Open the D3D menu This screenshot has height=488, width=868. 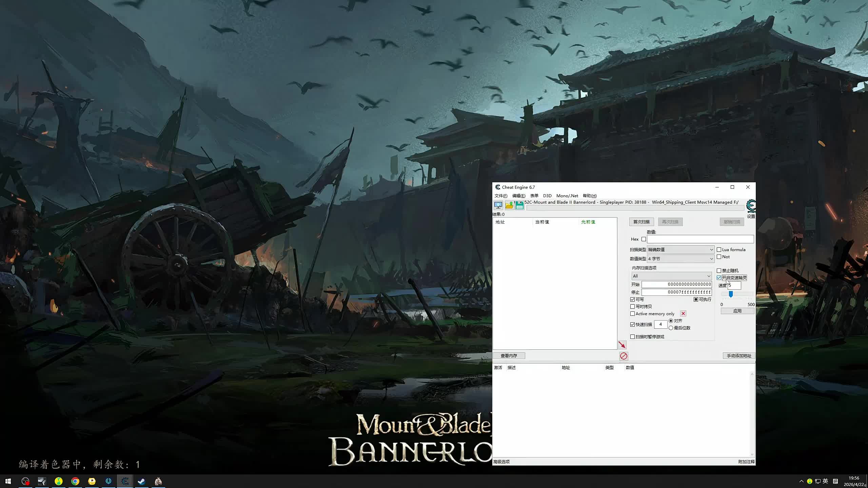tap(547, 196)
